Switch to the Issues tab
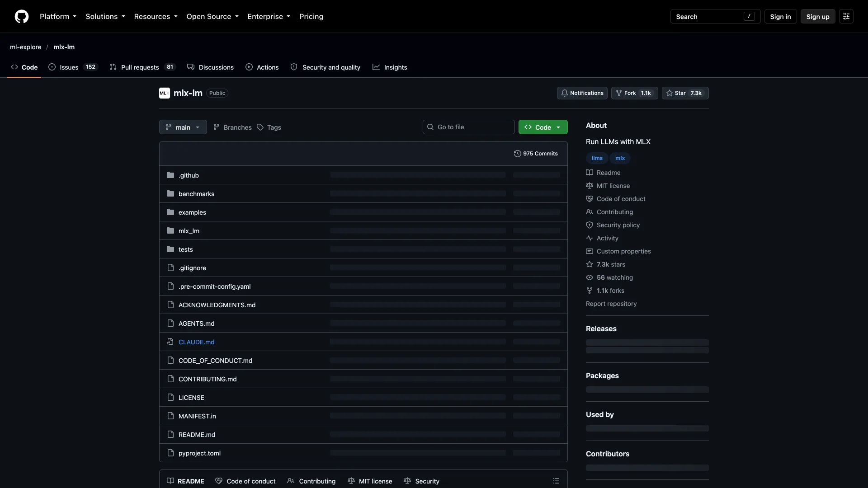Viewport: 868px width, 488px height. tap(73, 67)
